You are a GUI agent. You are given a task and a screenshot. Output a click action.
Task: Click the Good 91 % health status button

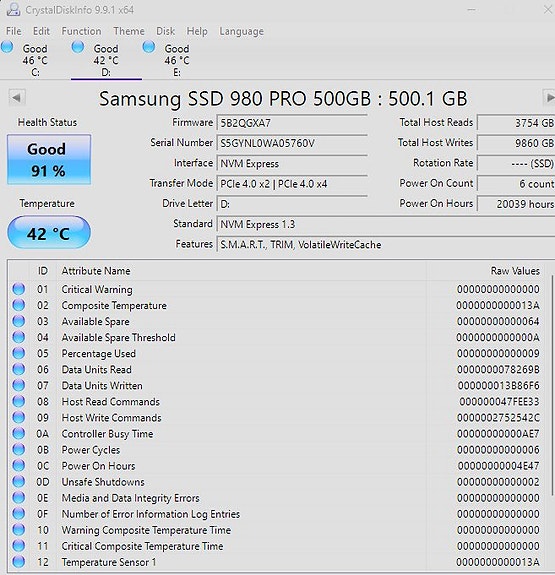click(49, 159)
